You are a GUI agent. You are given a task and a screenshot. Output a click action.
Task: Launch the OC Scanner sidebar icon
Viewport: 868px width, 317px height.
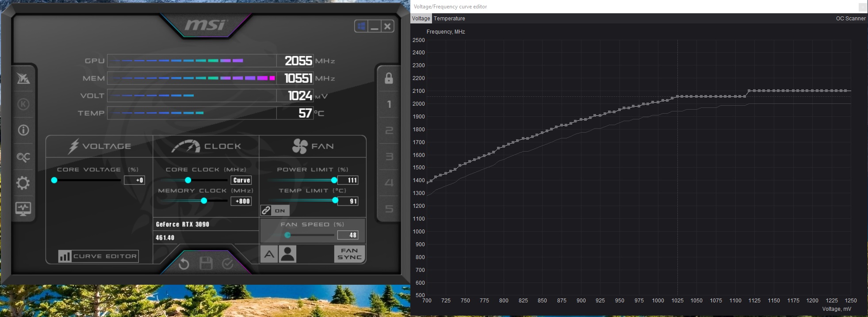[x=23, y=157]
